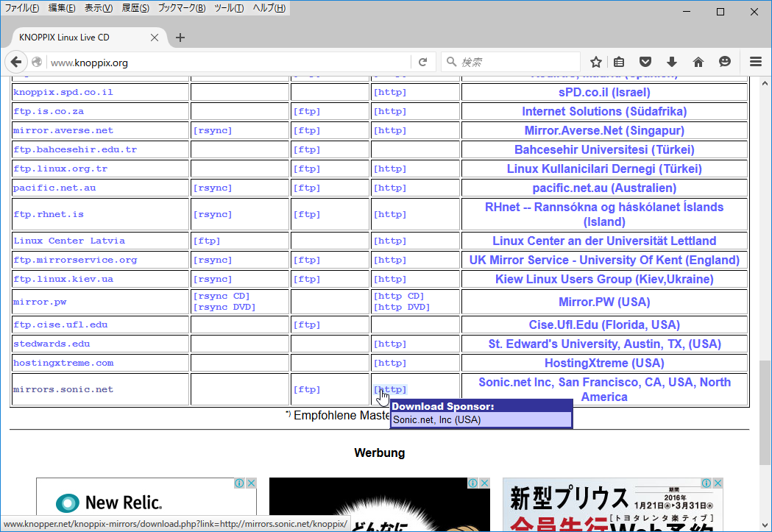The image size is (772, 532).
Task: Open the ftp.rhnet.is link
Action: 49,215
